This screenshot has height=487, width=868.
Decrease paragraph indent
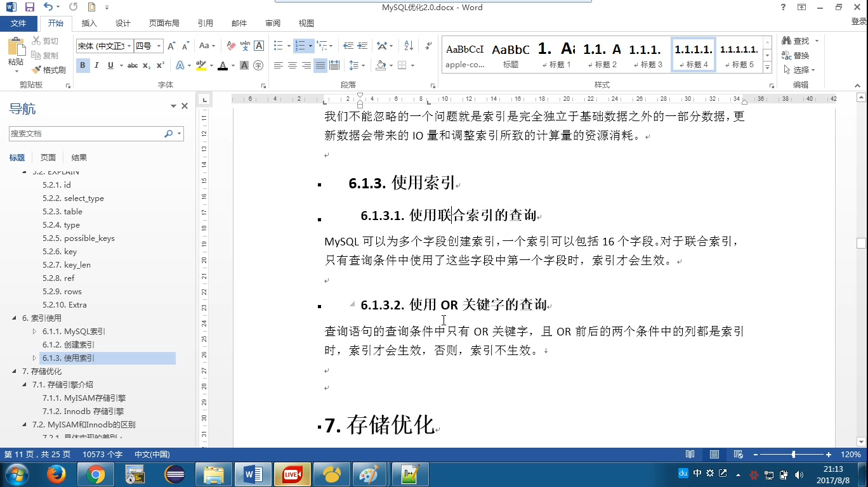(x=348, y=46)
